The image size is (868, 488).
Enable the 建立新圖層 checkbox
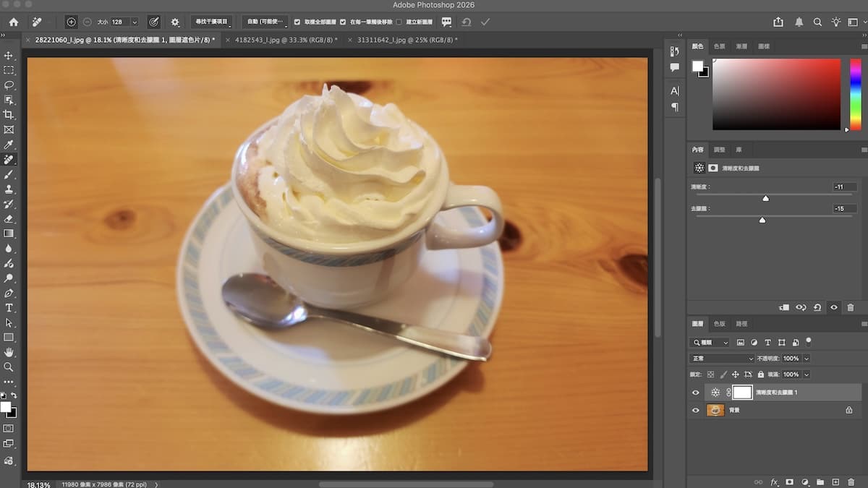point(399,22)
